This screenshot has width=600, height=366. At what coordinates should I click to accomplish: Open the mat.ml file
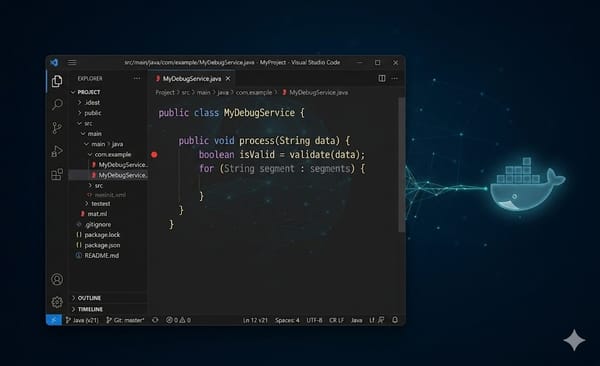[x=97, y=214]
